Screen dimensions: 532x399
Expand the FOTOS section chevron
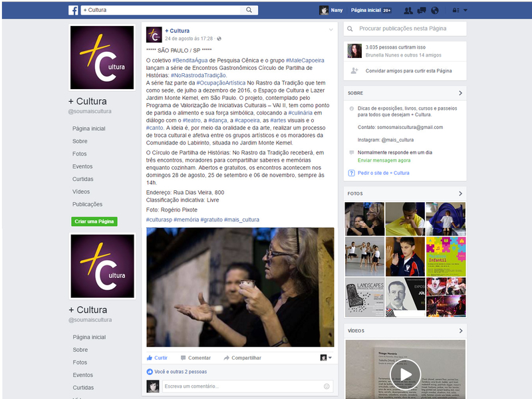coord(460,194)
